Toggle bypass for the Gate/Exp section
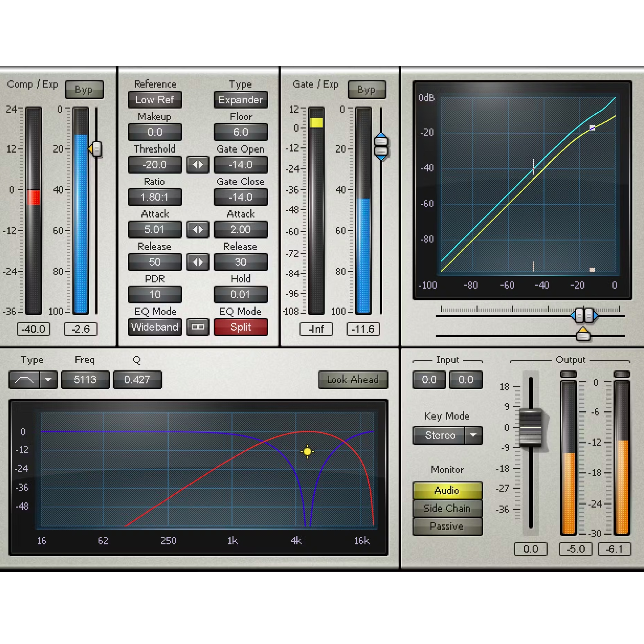The width and height of the screenshot is (644, 644). coord(367,89)
